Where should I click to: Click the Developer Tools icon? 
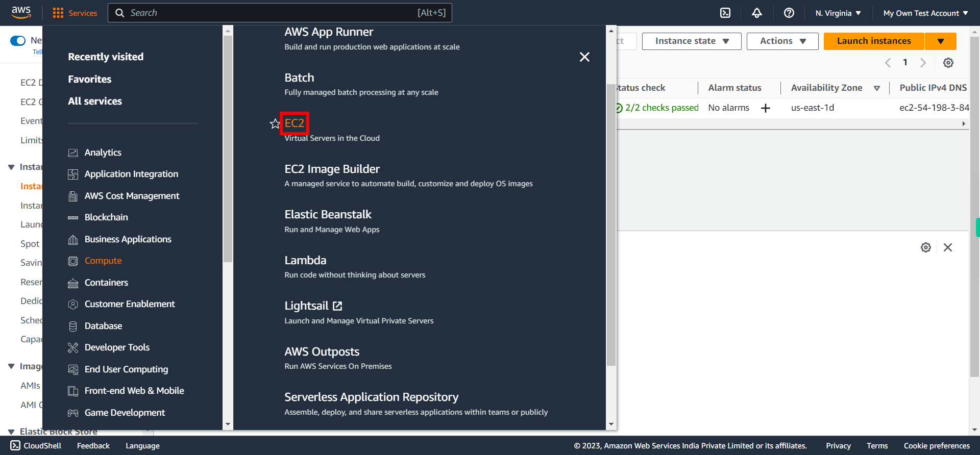(x=73, y=348)
